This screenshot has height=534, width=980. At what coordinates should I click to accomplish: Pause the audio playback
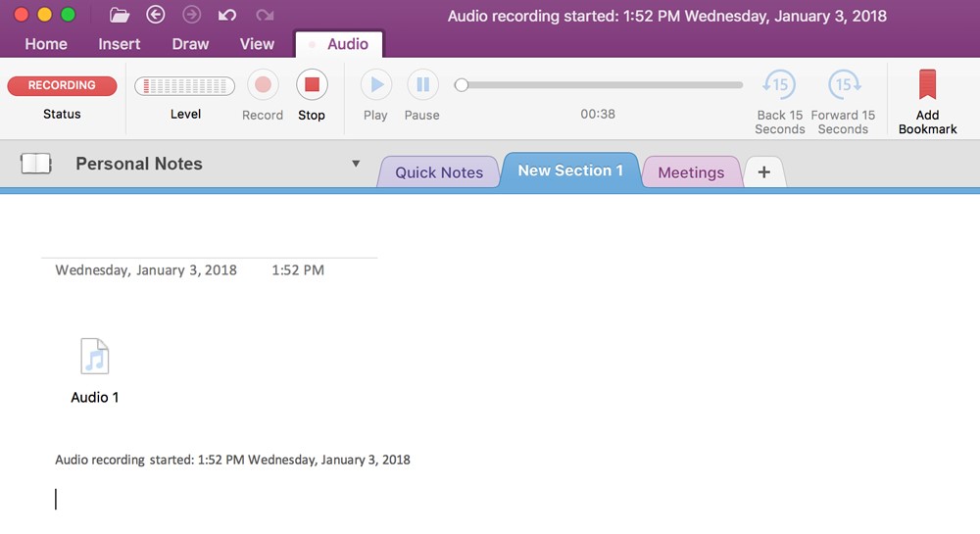(x=422, y=85)
